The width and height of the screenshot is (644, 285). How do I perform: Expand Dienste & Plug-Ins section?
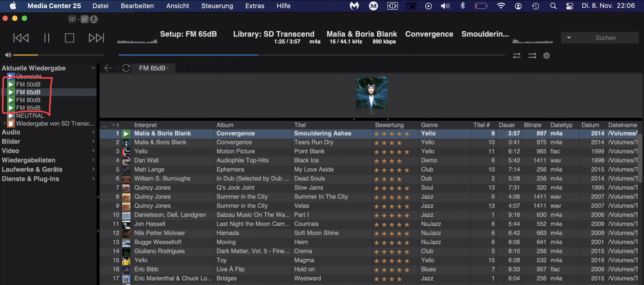(x=93, y=179)
